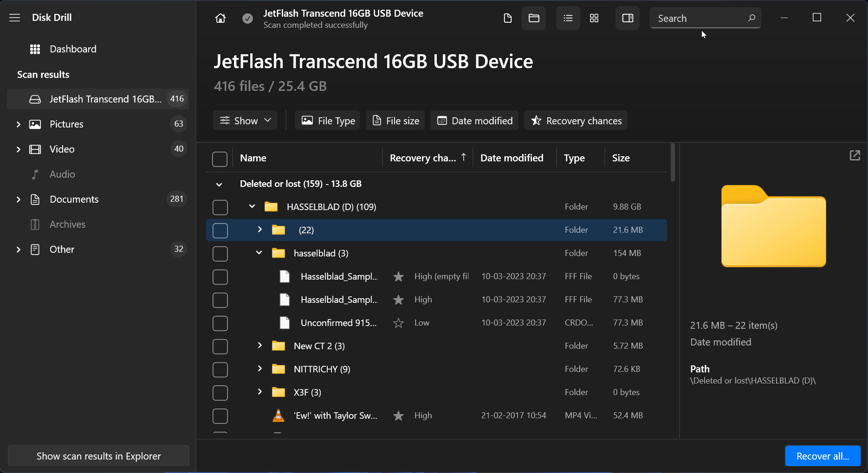Click Show scan results in Explorer
The image size is (868, 473).
98,456
